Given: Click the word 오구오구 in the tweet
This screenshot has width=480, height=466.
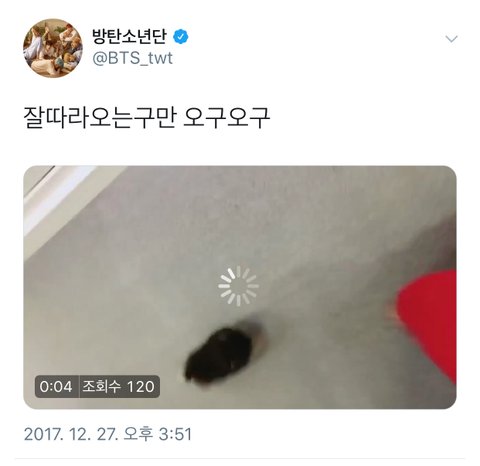Looking at the screenshot, I should (227, 118).
